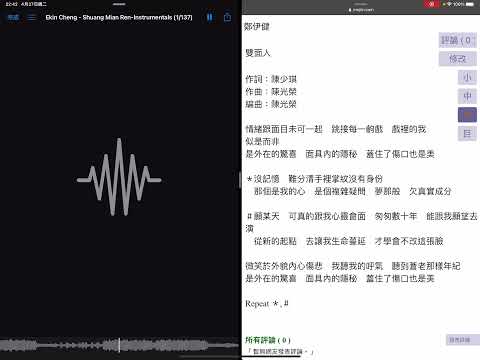Click the 所有評論 (0) heading
Viewport: 480px width, 360px height.
268,340
